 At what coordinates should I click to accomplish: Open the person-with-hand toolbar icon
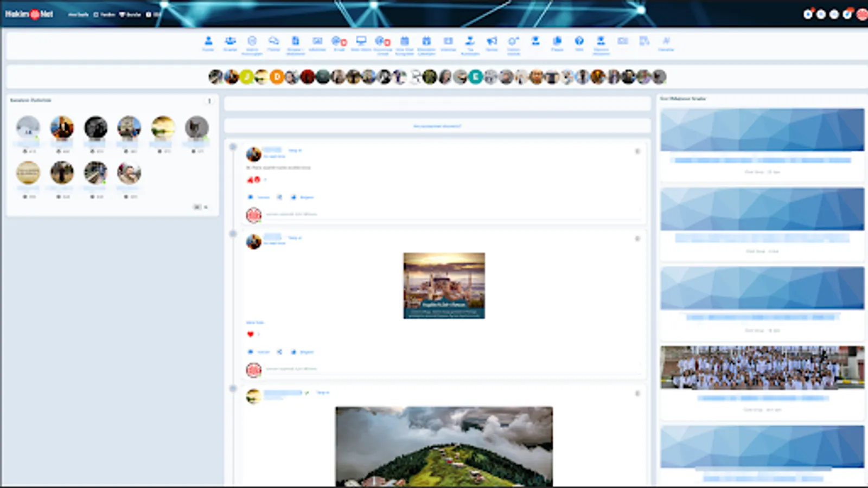[x=470, y=41]
